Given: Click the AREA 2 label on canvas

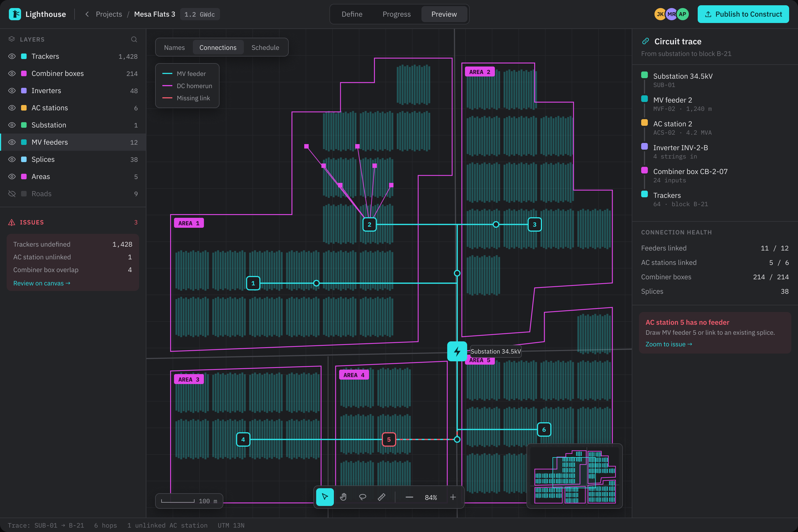Looking at the screenshot, I should pos(479,72).
